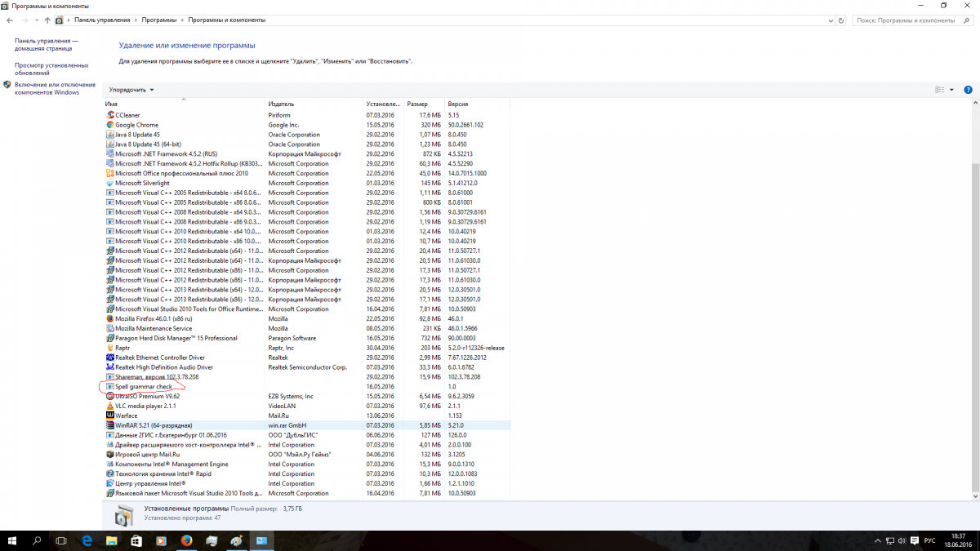
Task: Click the Microsoft Office 2010 program icon
Action: [x=110, y=173]
